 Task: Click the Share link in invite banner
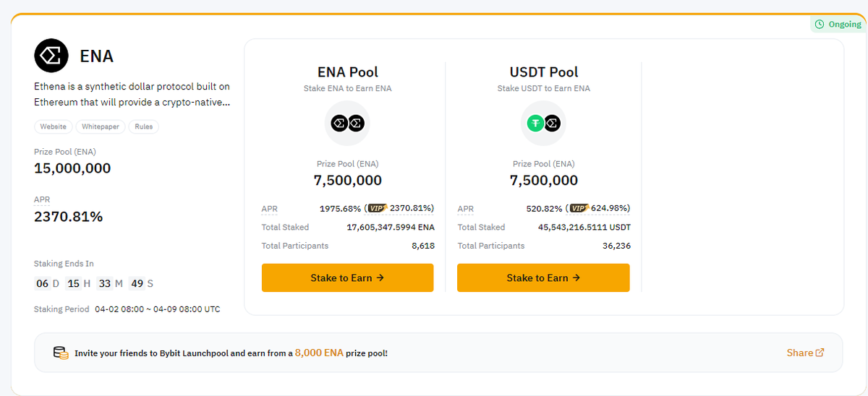[x=805, y=353]
